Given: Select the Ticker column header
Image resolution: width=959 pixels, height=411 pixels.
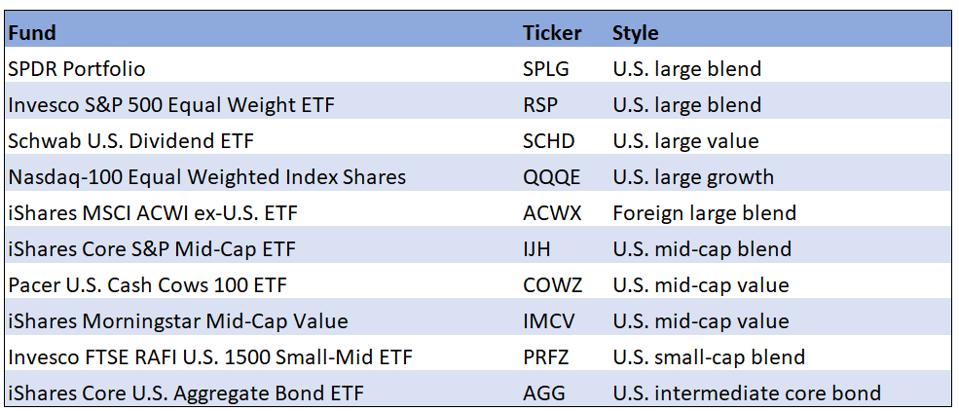Looking at the screenshot, I should pyautogui.click(x=551, y=33).
